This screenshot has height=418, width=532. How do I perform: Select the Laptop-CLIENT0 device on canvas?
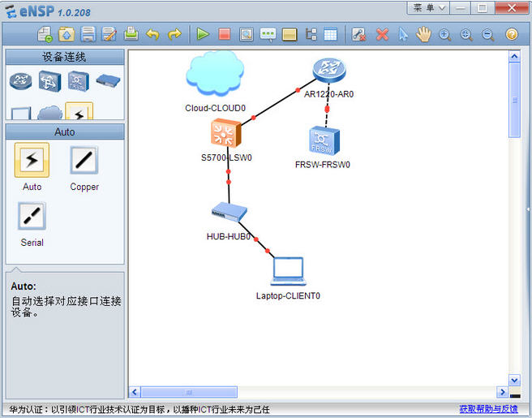point(288,271)
